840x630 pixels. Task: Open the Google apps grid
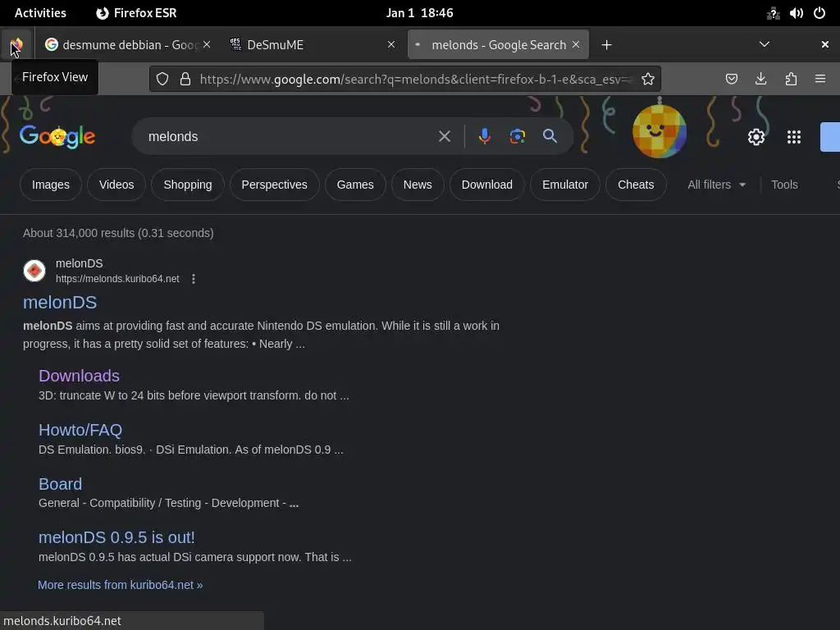pyautogui.click(x=794, y=137)
